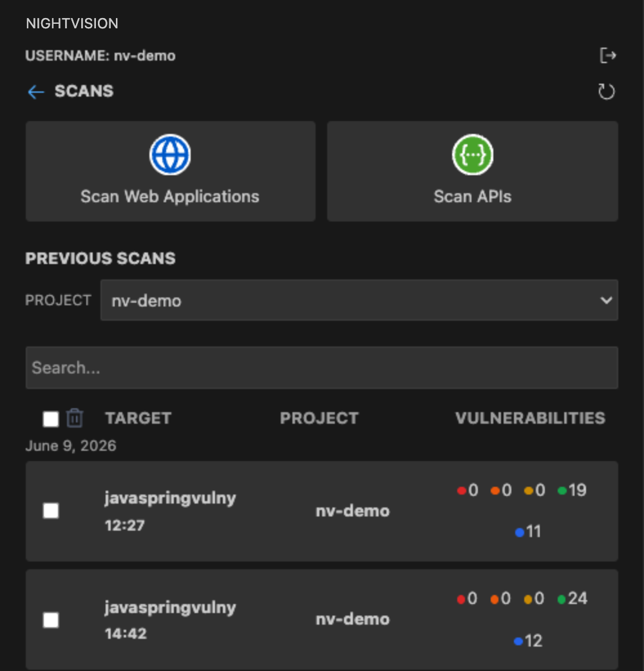Screen dimensions: 644x671
Task: Check the javaspringvulny 14:42 scan box
Action: click(51, 619)
